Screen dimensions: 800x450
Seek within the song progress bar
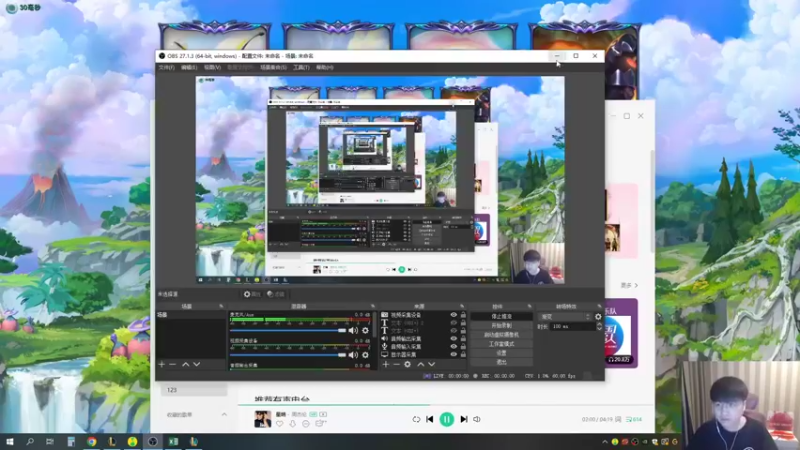coord(446,405)
